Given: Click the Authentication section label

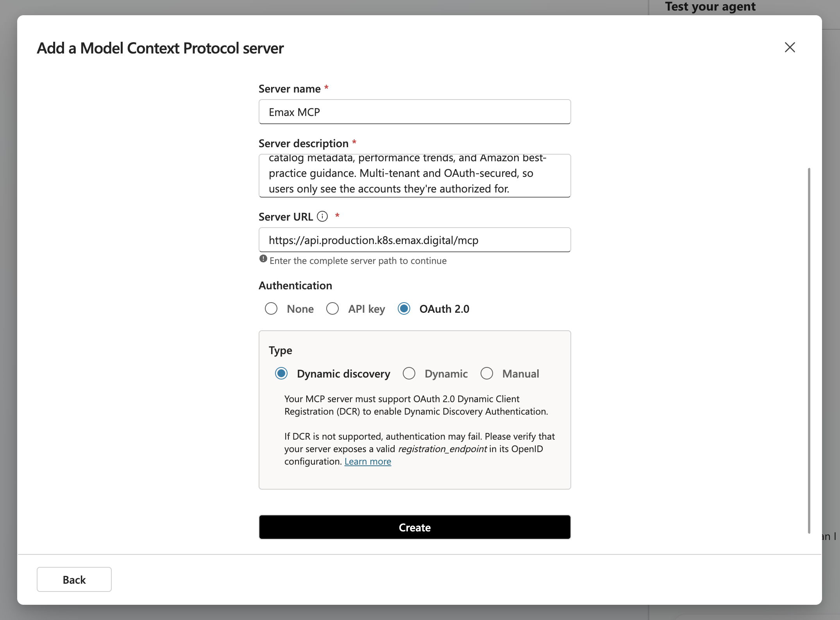Looking at the screenshot, I should pyautogui.click(x=295, y=285).
